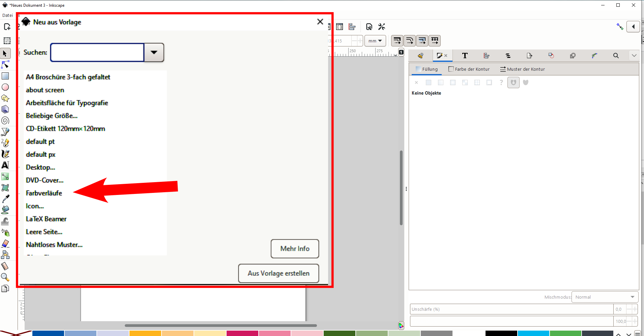Pick the orange swatch in bottom palette
Image resolution: width=644 pixels, height=336 pixels.
click(145, 333)
